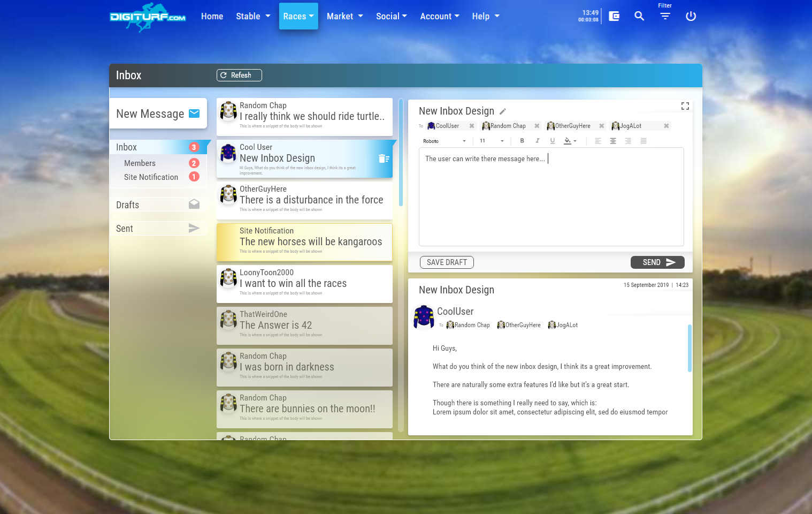Remove JogALot from recipients
812x514 pixels.
(667, 126)
